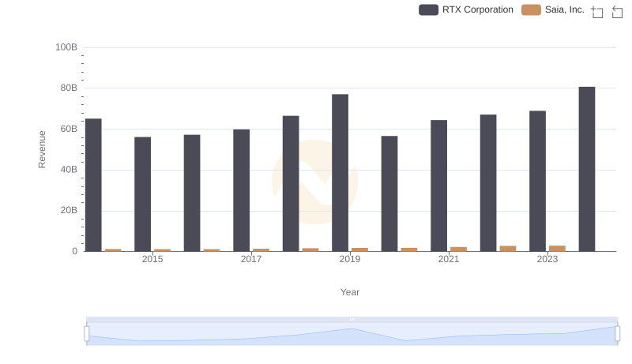
Task: Click the 2019 x-axis label
Action: click(350, 259)
